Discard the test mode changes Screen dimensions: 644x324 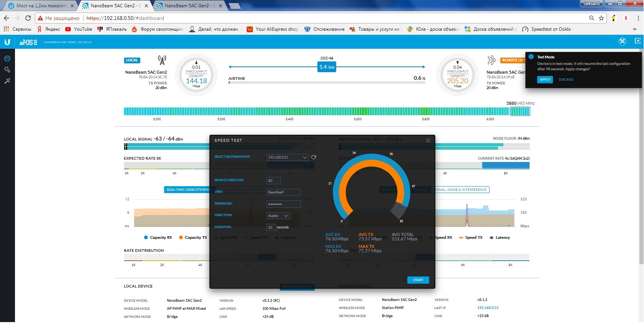566,79
